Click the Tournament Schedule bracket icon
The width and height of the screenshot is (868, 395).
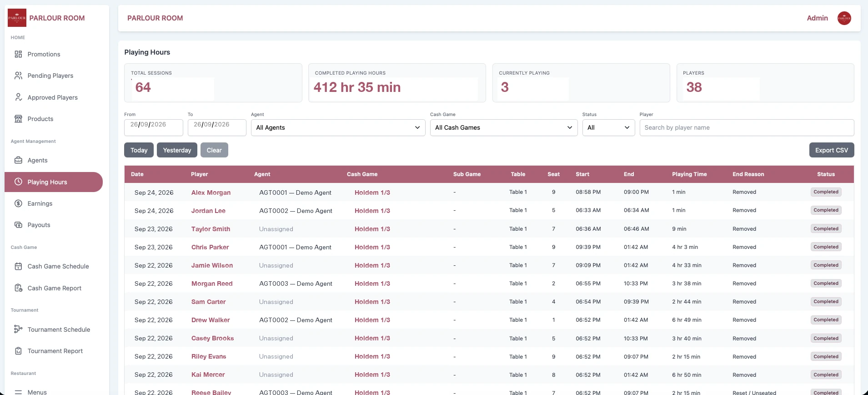click(x=18, y=329)
